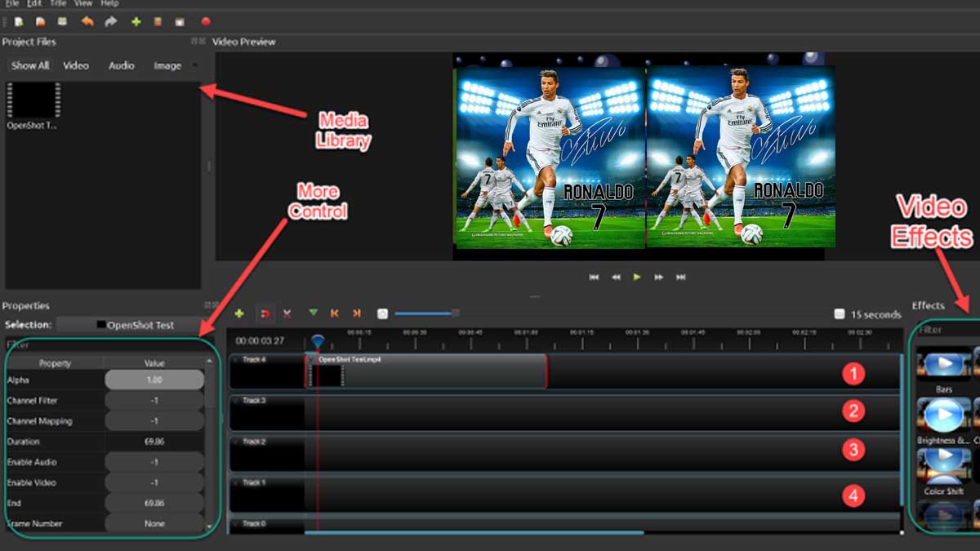980x551 pixels.
Task: Add a marker with green triangle icon
Action: coord(314,313)
